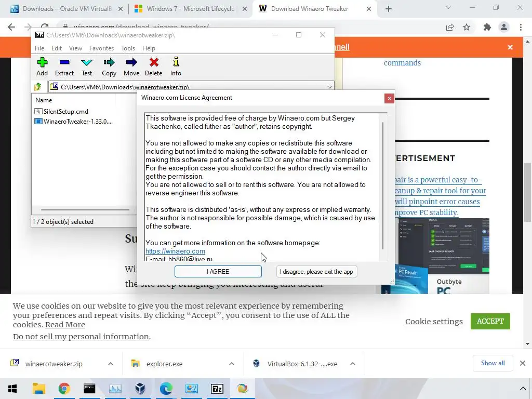Open a new Chrome tab
Screen dimensions: 532x399
[389, 9]
